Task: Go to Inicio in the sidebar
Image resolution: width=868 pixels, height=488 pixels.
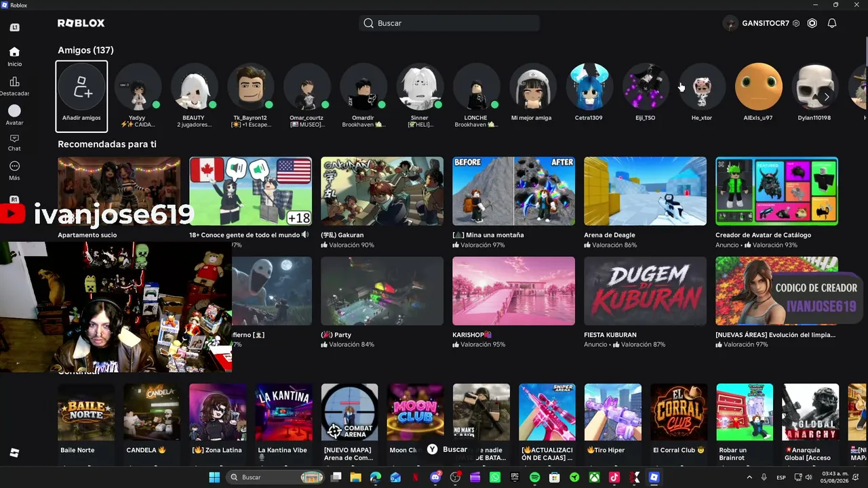Action: (14, 56)
